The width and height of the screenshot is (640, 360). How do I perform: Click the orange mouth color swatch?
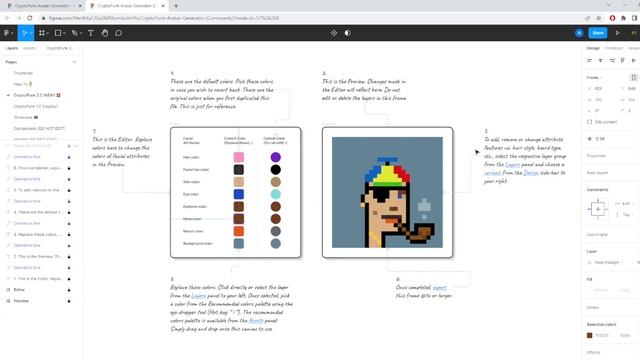point(239,231)
